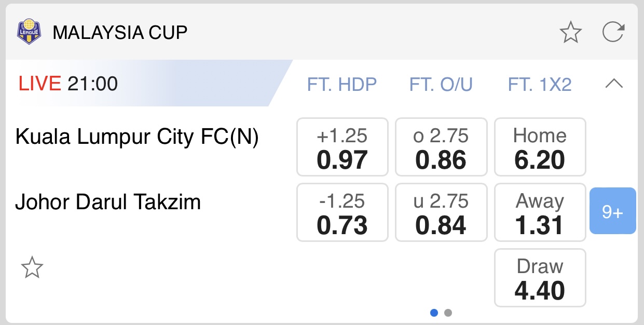Viewport: 644px width, 325px height.
Task: Click the Malaysia Cup league badge icon
Action: [29, 32]
